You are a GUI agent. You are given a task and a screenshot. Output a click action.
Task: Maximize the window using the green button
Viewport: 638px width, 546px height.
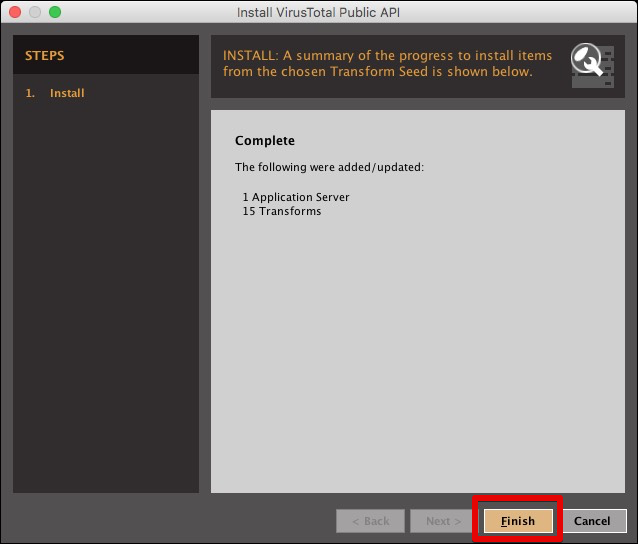[55, 13]
